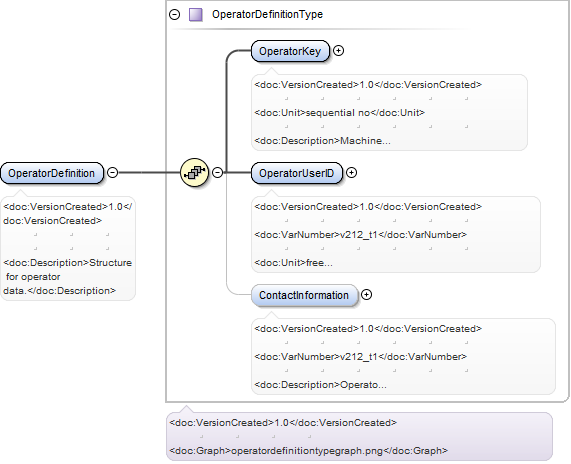Select the OperatorUserID element node
Viewport: 571px width, 464px height.
point(297,173)
